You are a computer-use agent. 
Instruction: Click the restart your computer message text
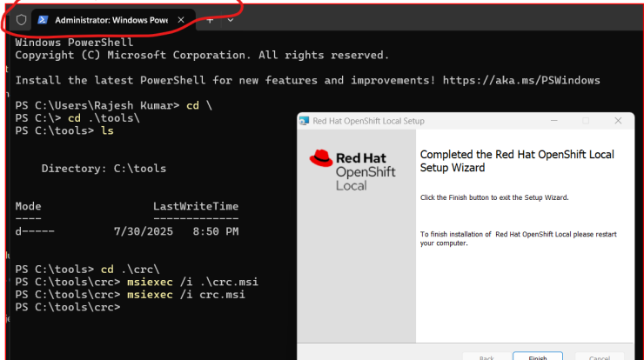tap(519, 238)
